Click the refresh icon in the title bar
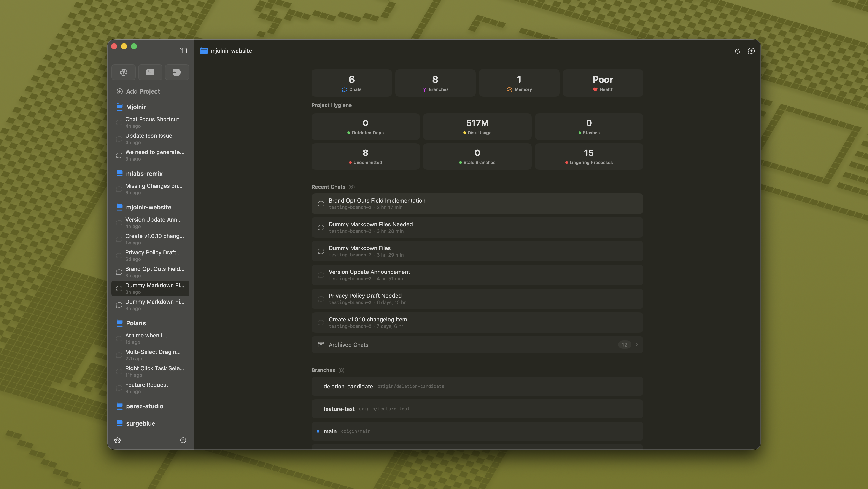The image size is (868, 489). 737,51
